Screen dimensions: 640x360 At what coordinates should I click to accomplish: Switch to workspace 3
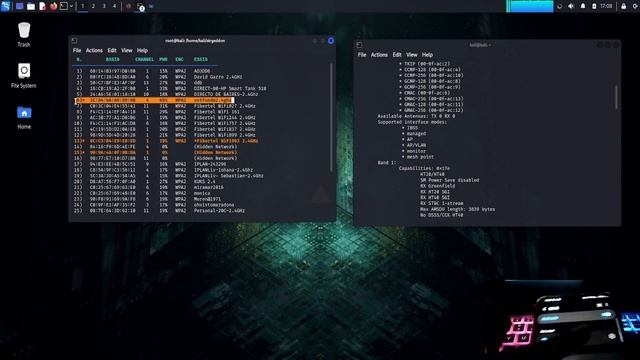[104, 6]
